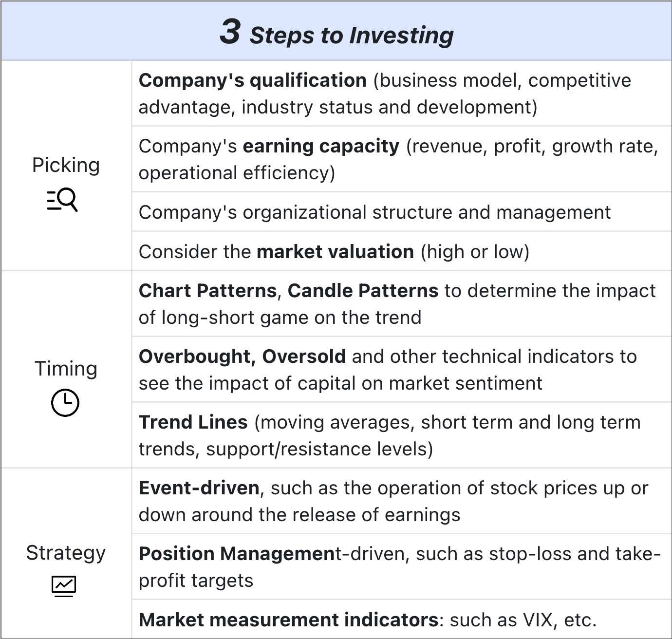This screenshot has height=639, width=672.
Task: Click the Chart Patterns bold text
Action: click(x=207, y=291)
